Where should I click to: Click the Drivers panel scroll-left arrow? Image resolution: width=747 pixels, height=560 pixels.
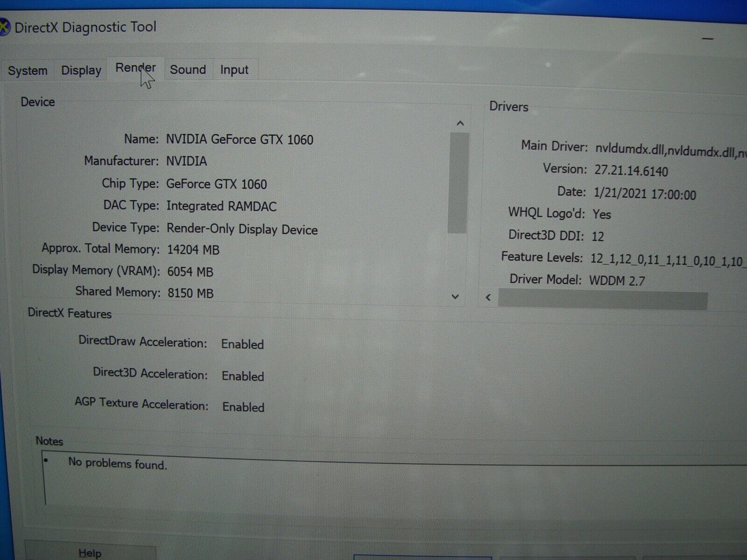click(488, 297)
